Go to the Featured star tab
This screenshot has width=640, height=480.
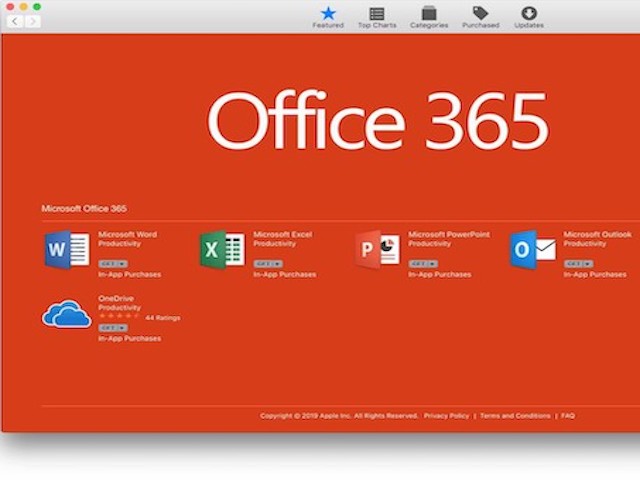328,17
